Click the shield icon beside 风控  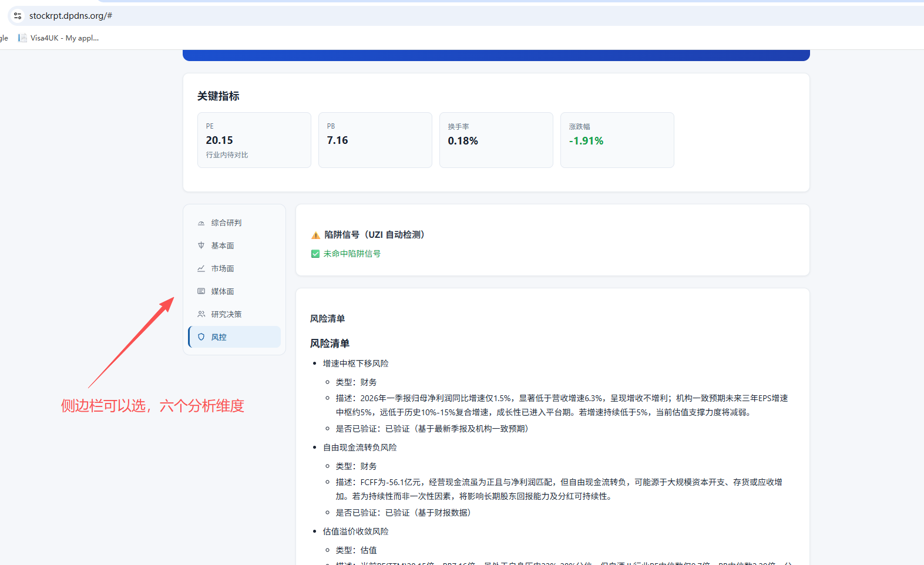201,337
